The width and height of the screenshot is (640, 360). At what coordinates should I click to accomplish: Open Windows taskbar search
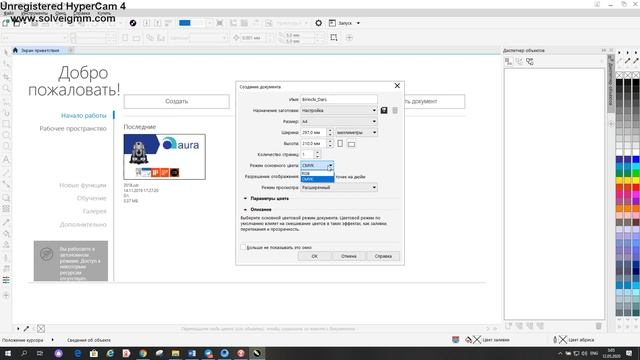click(x=24, y=353)
